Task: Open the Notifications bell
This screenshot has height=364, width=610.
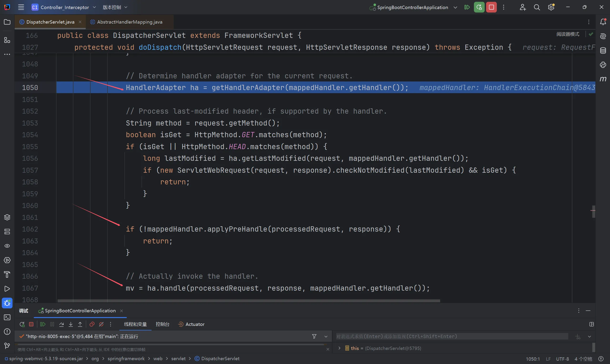Action: pyautogui.click(x=603, y=22)
